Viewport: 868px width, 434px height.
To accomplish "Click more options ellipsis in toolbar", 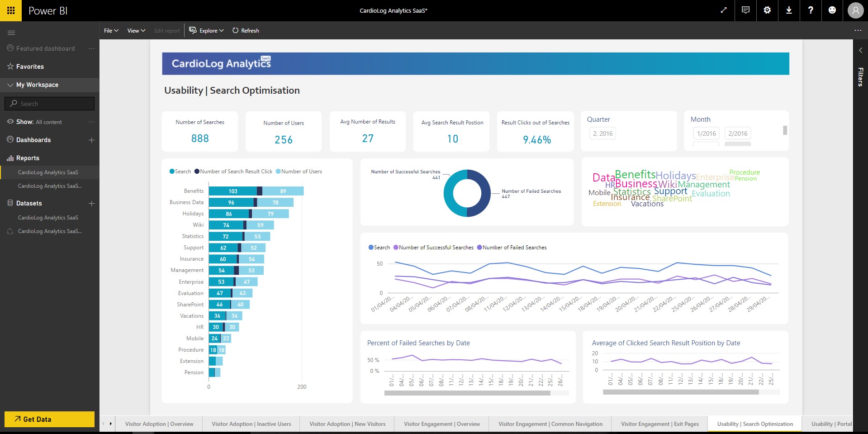I will tap(858, 30).
